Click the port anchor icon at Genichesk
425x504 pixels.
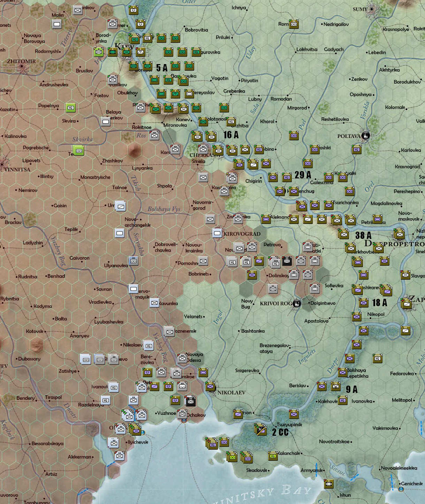401,489
